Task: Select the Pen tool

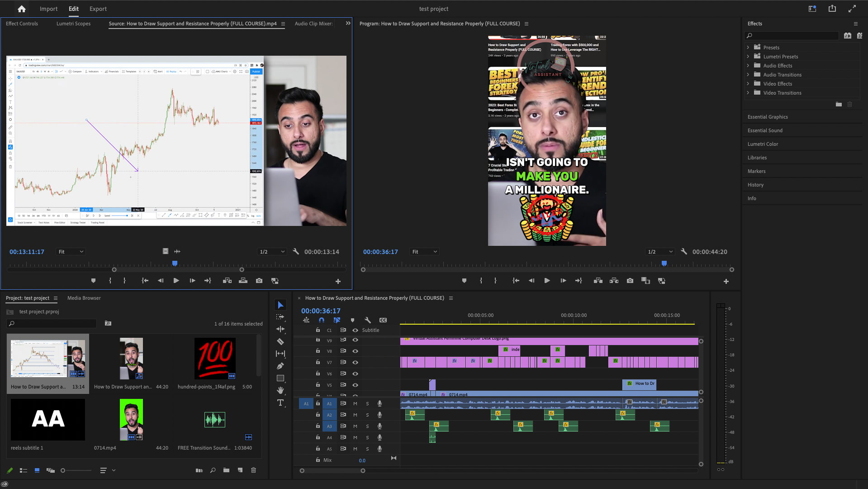Action: (x=280, y=366)
